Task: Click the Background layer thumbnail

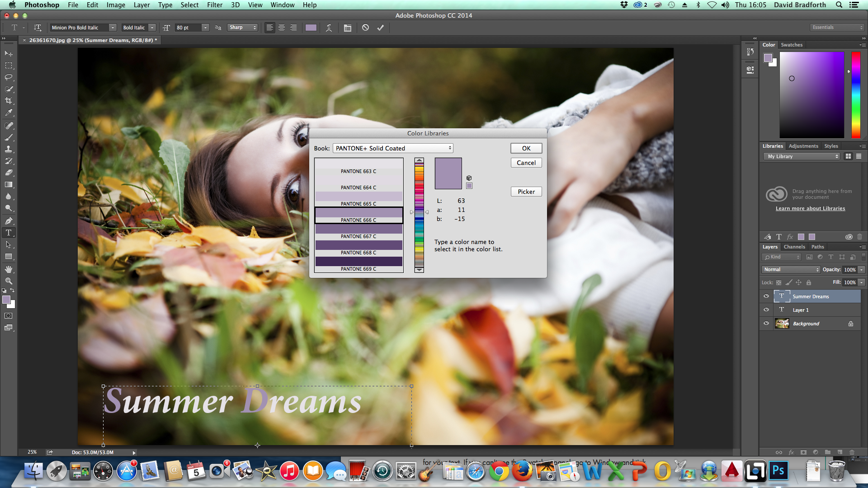Action: [x=782, y=324]
